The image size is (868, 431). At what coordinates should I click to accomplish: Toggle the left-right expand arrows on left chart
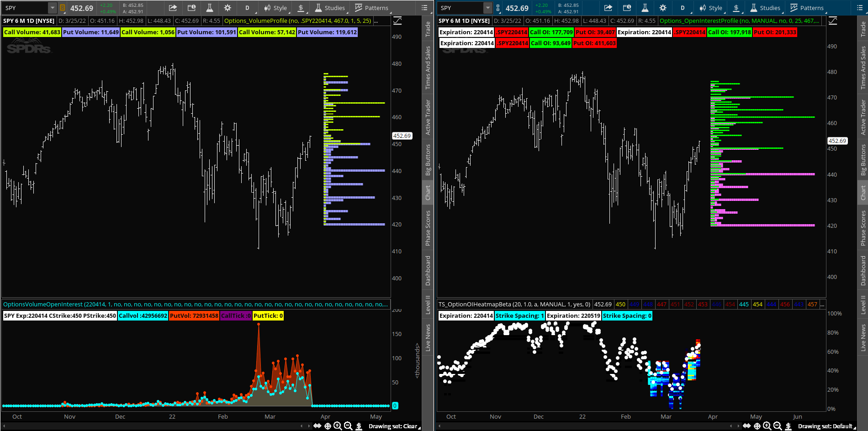[x=317, y=426]
